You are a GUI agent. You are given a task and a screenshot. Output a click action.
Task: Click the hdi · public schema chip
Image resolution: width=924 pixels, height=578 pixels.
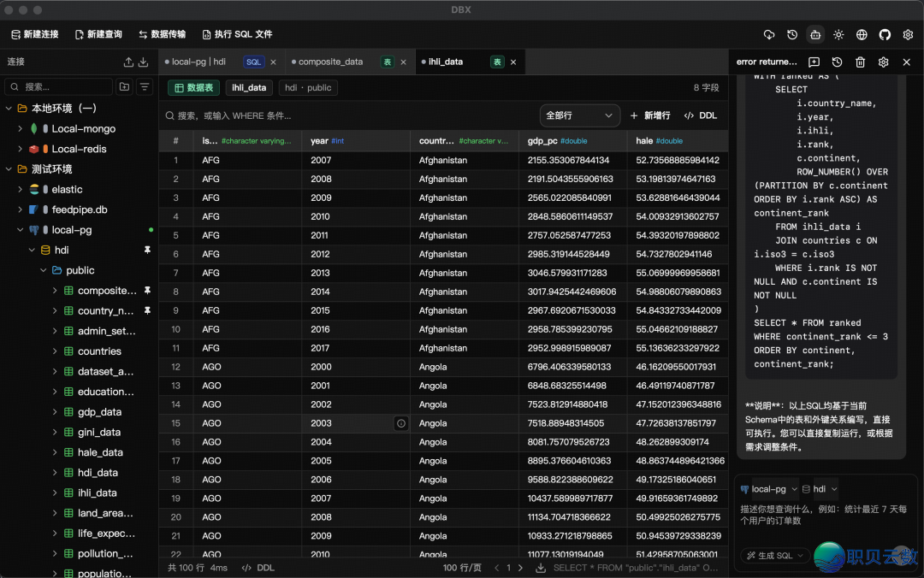(x=308, y=88)
